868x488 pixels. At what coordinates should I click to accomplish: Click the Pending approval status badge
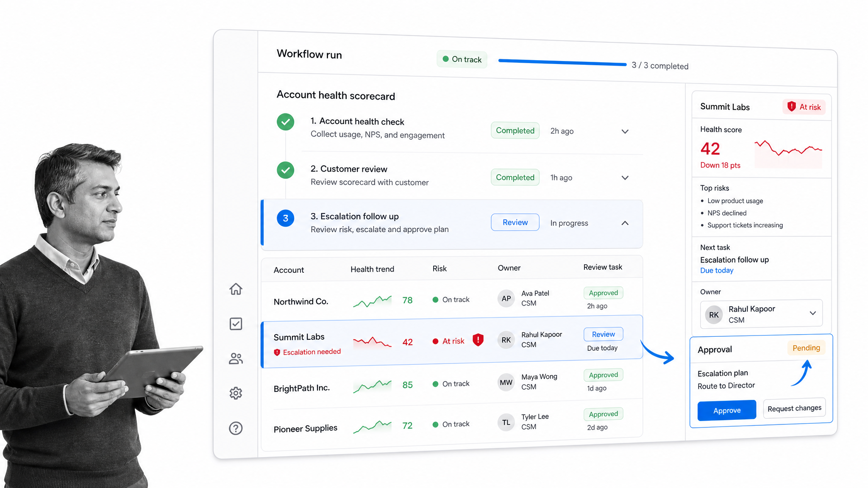click(x=806, y=348)
